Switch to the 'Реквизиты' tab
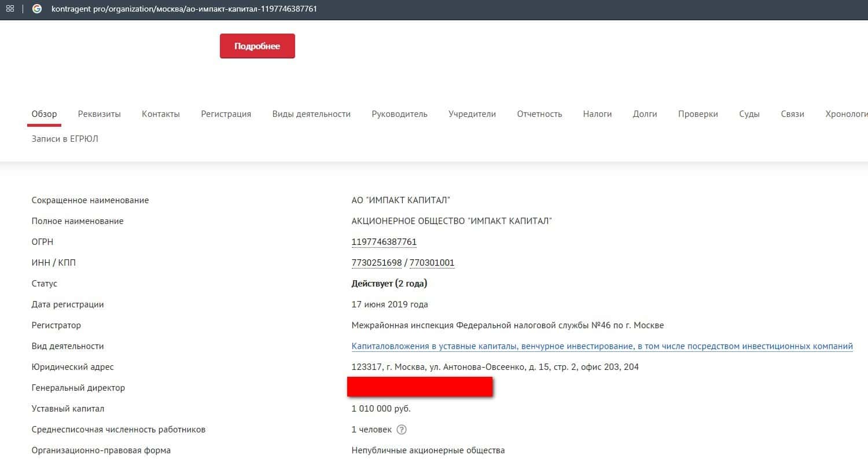The height and width of the screenshot is (466, 868). point(100,114)
